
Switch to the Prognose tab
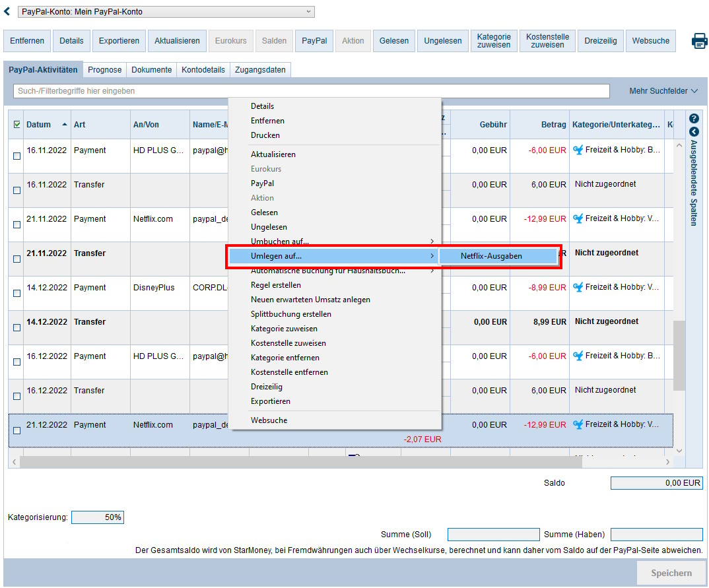[104, 70]
